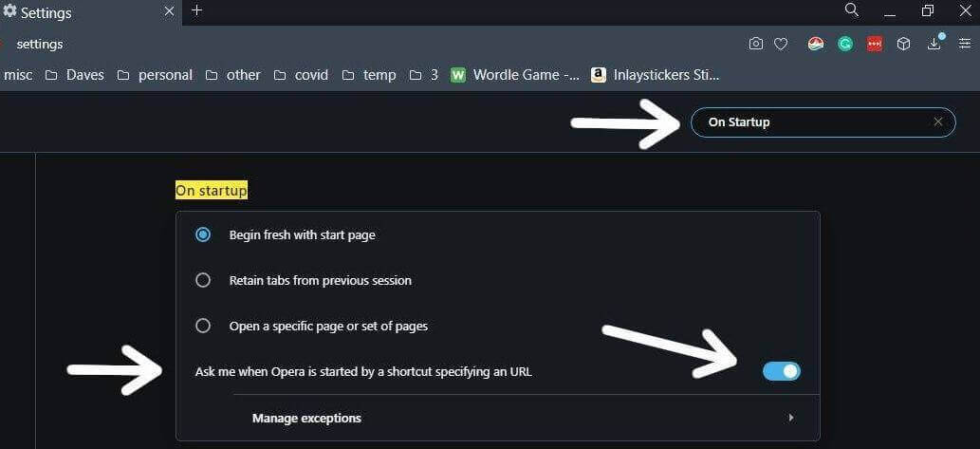Screen dimensions: 980x449
Task: Open the downloads icon
Action: pyautogui.click(x=934, y=43)
